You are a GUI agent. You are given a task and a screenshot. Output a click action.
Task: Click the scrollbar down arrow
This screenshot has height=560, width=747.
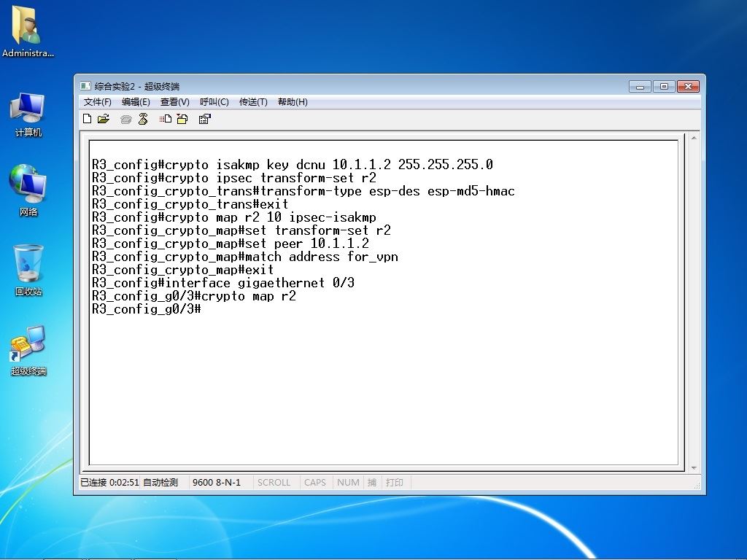[694, 468]
